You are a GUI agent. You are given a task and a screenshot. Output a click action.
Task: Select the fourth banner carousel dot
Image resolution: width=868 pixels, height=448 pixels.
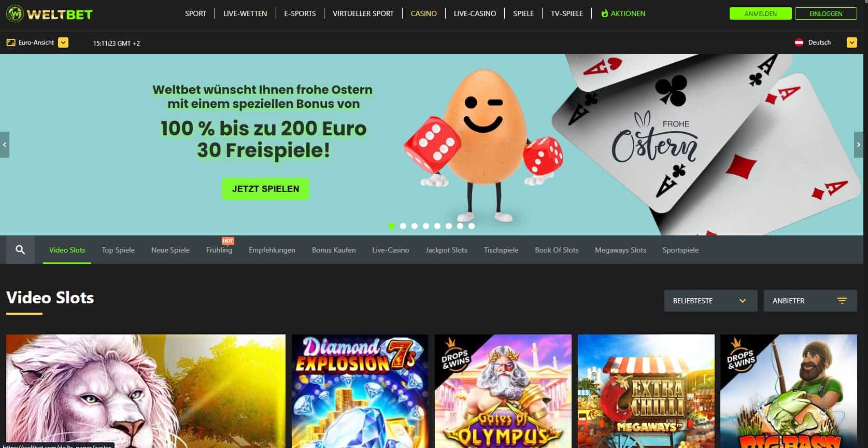click(x=426, y=226)
